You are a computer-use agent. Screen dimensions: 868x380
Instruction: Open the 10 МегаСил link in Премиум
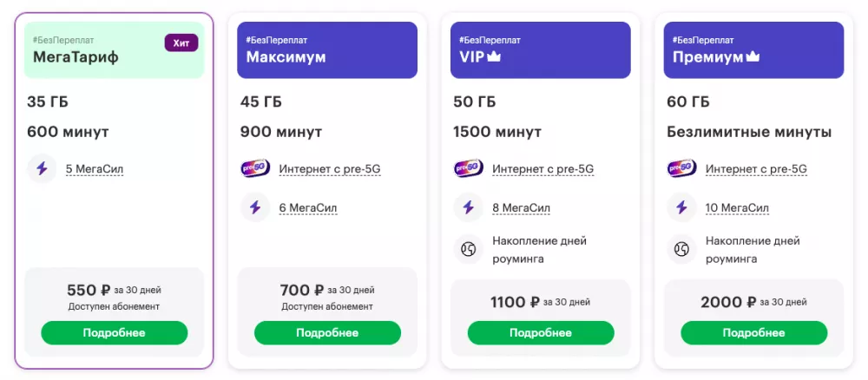[x=737, y=208]
